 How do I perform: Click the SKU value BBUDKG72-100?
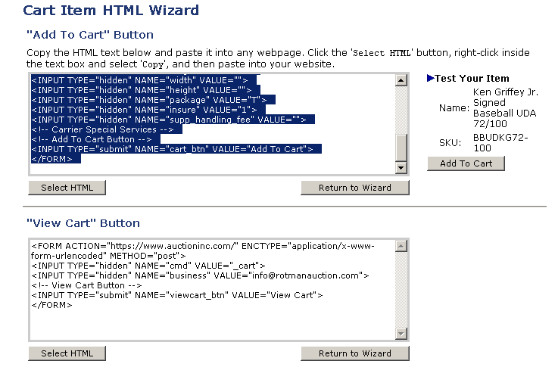tap(500, 142)
